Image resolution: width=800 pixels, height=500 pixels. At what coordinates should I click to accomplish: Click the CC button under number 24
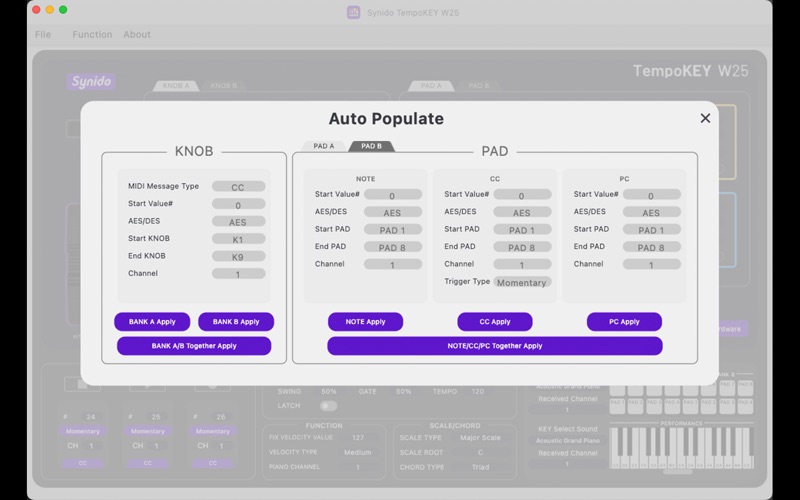coord(83,463)
